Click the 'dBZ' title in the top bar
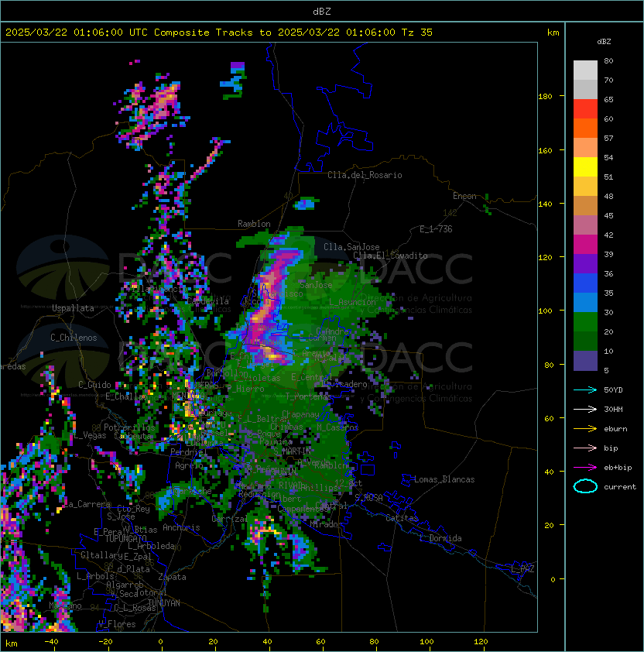Image resolution: width=644 pixels, height=652 pixels. point(322,11)
